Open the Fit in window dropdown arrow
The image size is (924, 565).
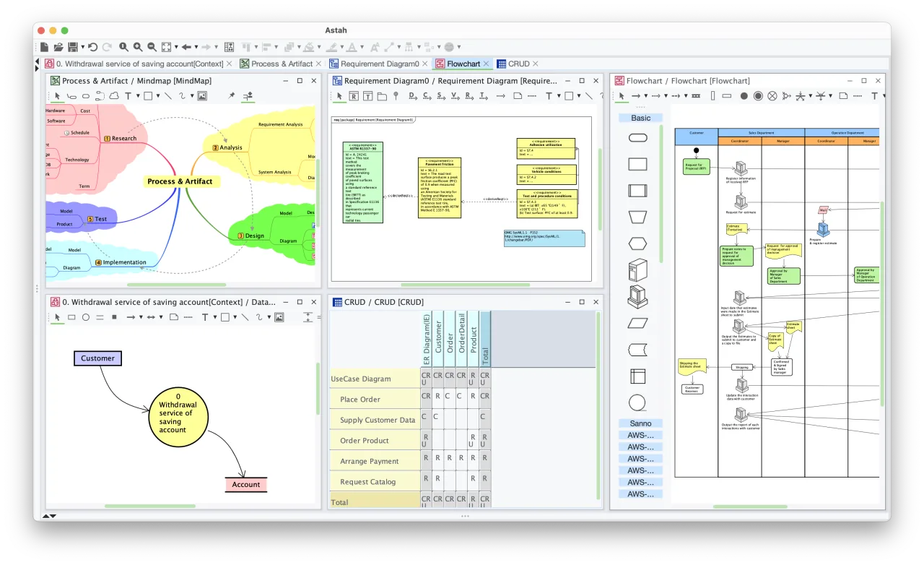coord(175,47)
